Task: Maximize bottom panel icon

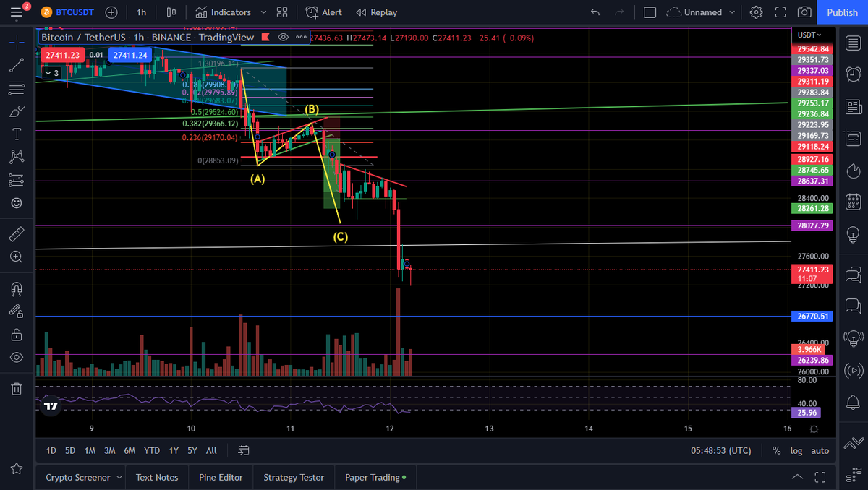Action: coord(820,477)
